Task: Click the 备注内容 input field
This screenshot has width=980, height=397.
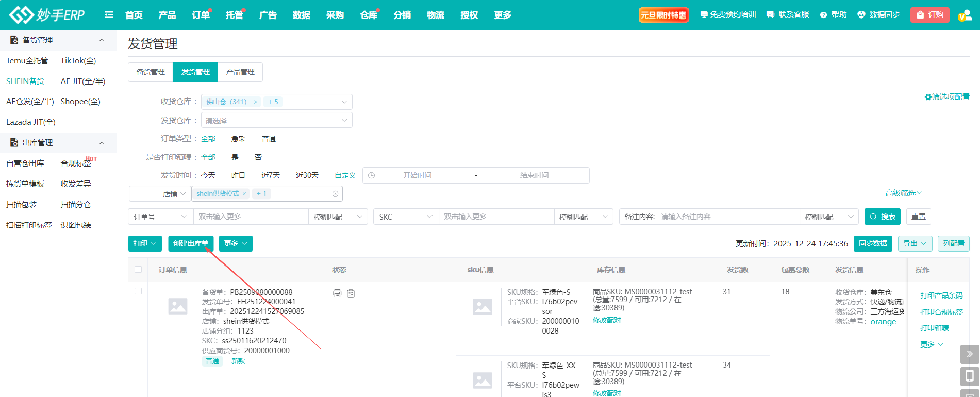Action: click(x=727, y=217)
